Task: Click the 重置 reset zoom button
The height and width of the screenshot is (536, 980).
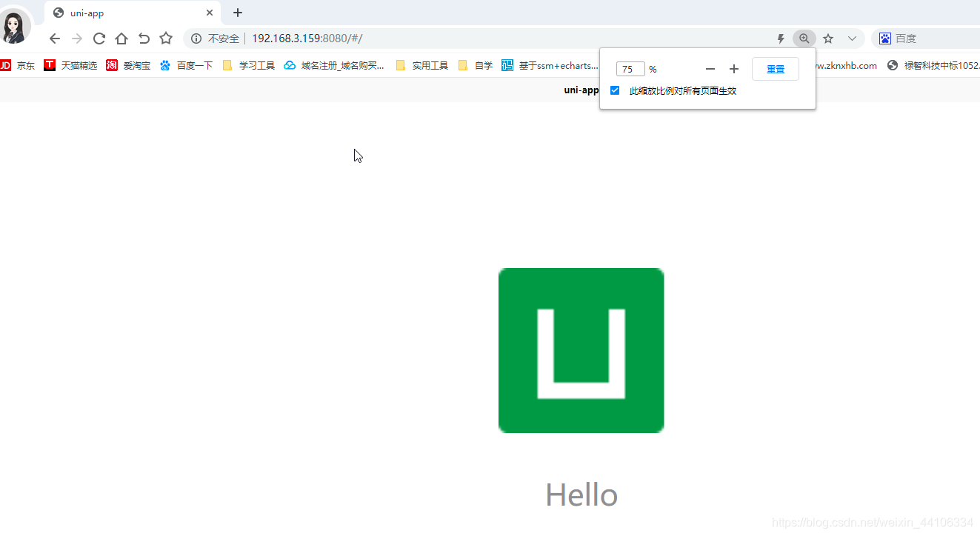Action: click(776, 69)
